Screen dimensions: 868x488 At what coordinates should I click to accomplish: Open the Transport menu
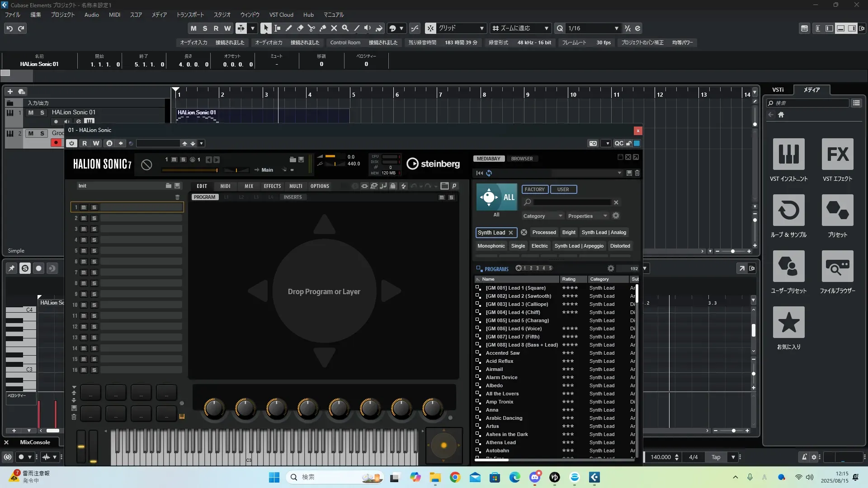[190, 14]
